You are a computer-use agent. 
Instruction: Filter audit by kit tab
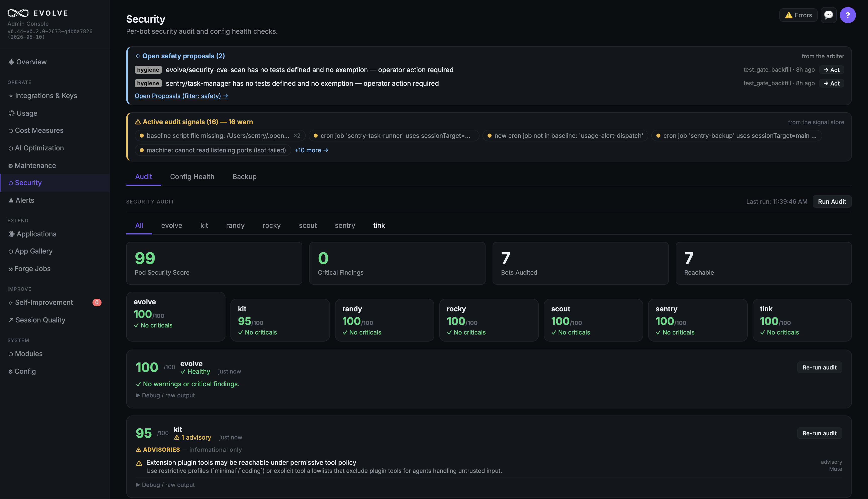204,226
